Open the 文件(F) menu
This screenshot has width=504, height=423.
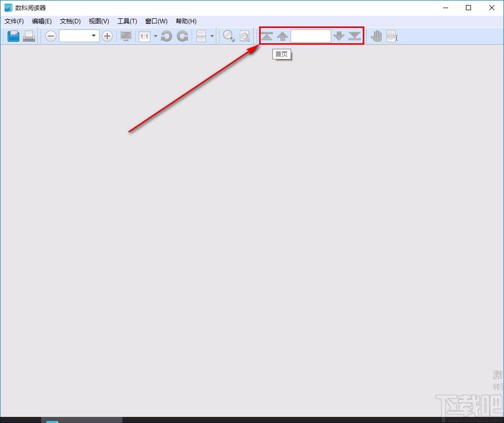coord(14,21)
